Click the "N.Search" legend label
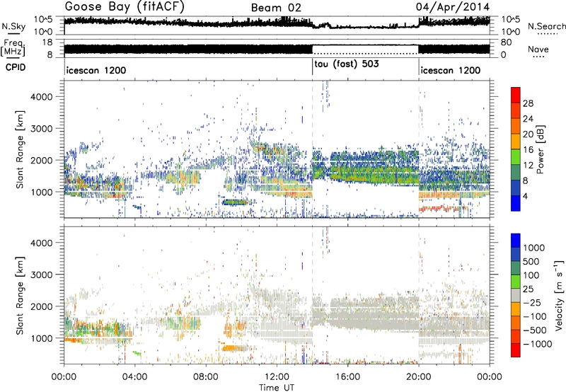This screenshot has height=392, width=566. click(x=546, y=26)
